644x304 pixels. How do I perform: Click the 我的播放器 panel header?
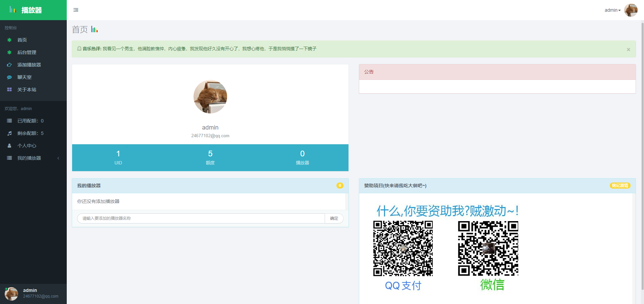click(x=210, y=186)
